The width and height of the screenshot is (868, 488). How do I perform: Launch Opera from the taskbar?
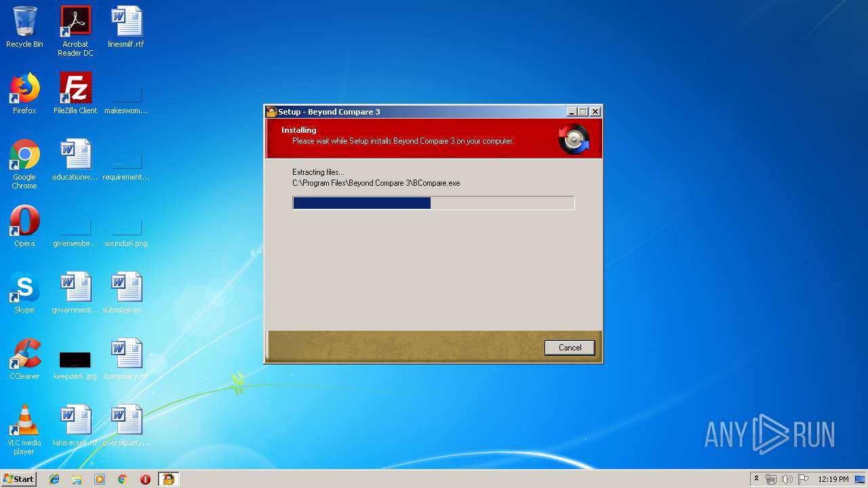(x=145, y=479)
